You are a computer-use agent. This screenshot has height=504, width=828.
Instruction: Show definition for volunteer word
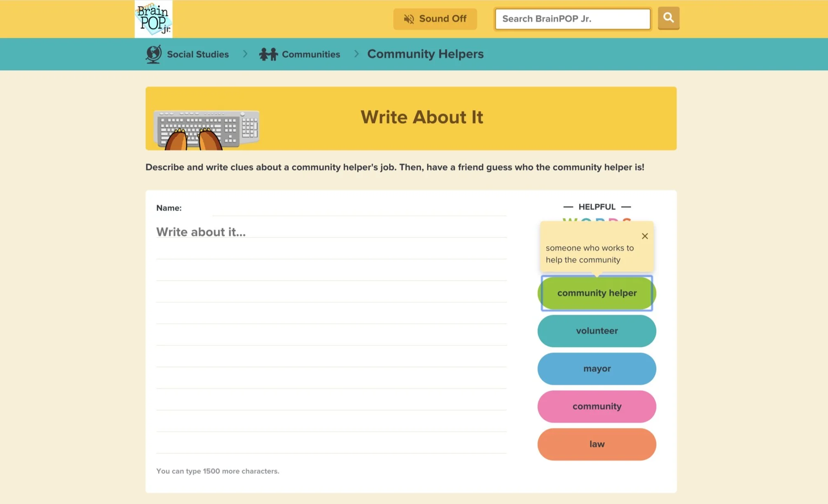596,331
